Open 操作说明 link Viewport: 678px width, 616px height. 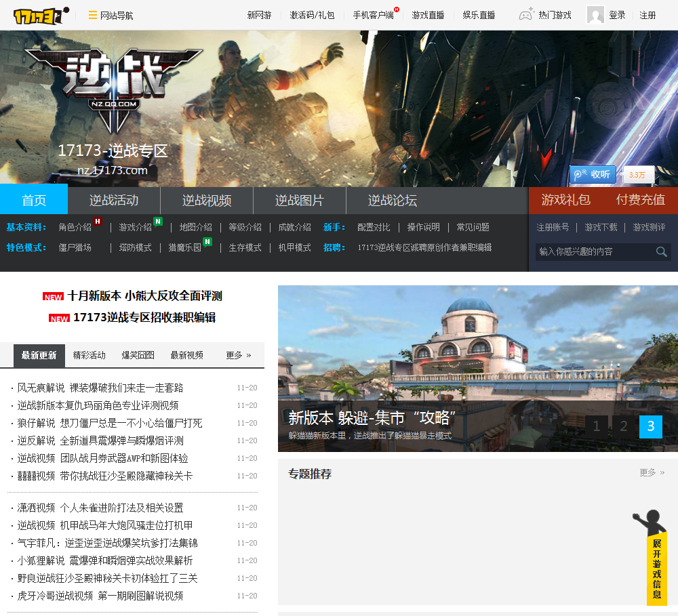click(423, 227)
